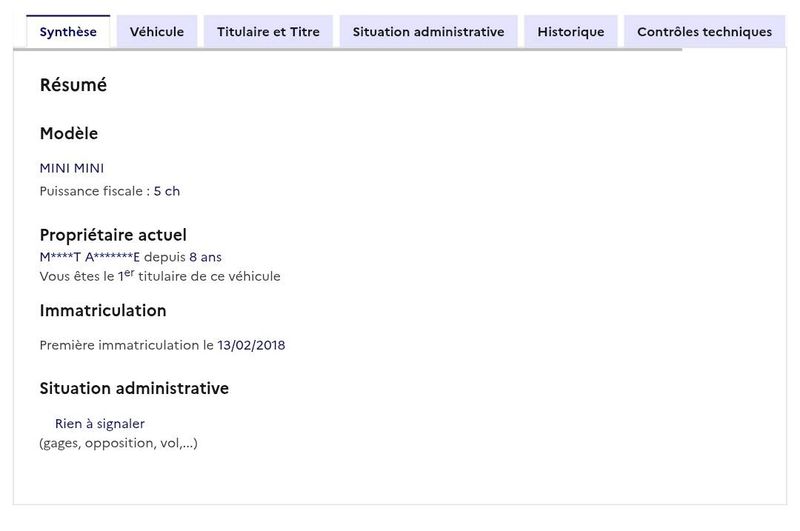Click the Modèle section heading
The height and width of the screenshot is (531, 800).
[x=69, y=134]
